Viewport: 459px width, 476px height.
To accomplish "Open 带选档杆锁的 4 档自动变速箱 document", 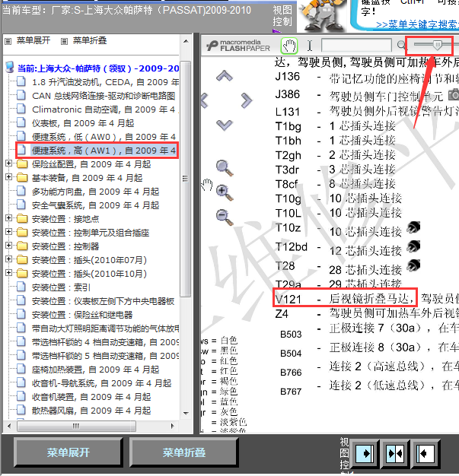I will point(106,342).
